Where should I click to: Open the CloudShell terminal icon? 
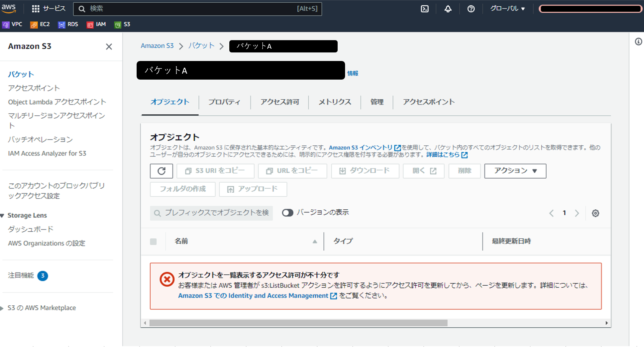click(424, 9)
